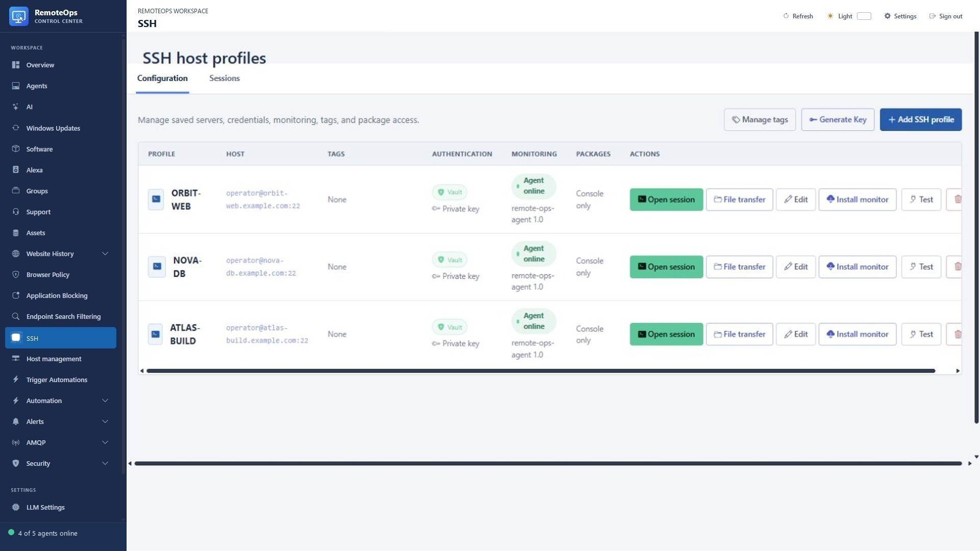Screen dimensions: 980x551
Task: Test the NOVA-DB connection
Action: click(x=921, y=267)
